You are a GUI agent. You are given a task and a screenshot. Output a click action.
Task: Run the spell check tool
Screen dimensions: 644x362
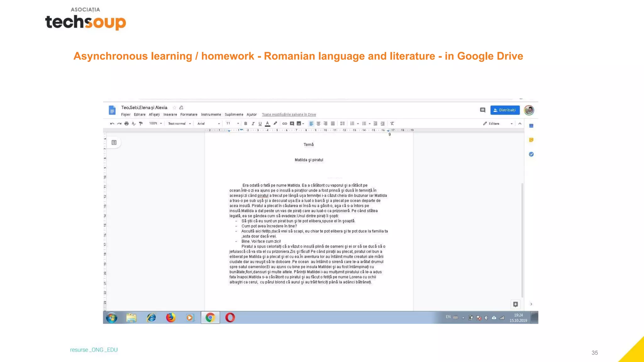[134, 124]
